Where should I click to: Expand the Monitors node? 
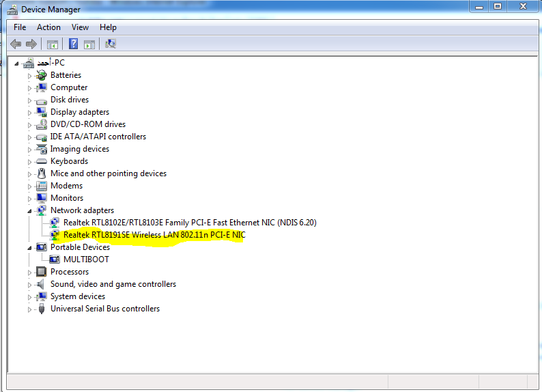pyautogui.click(x=29, y=199)
